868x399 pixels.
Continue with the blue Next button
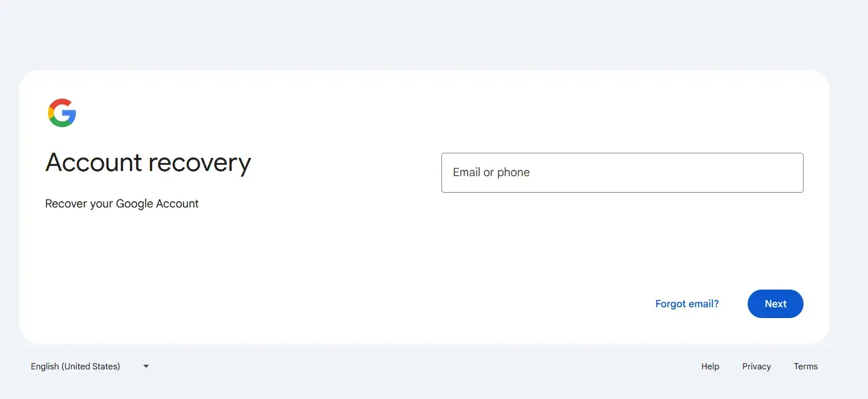(776, 304)
